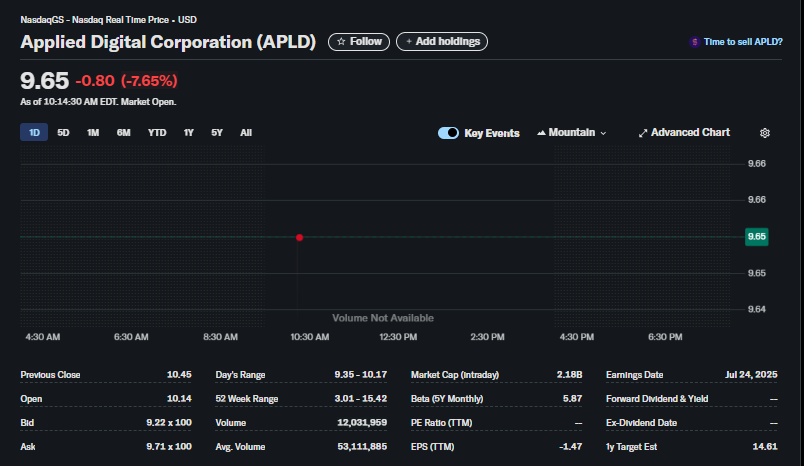Click the 1y Target Est value 14.61
Image resolution: width=804 pixels, height=466 pixels.
765,447
